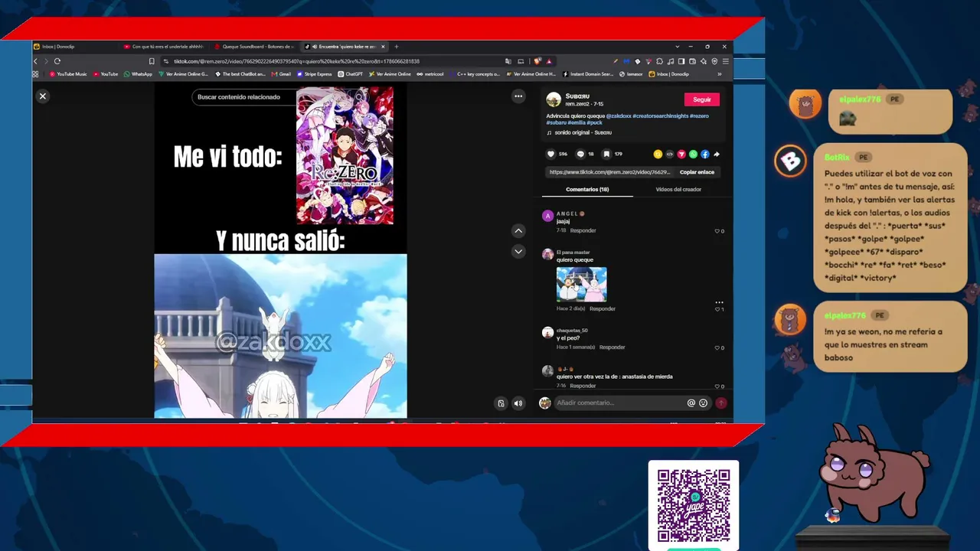The width and height of the screenshot is (980, 551).
Task: Open the embed code share icon
Action: tap(670, 154)
